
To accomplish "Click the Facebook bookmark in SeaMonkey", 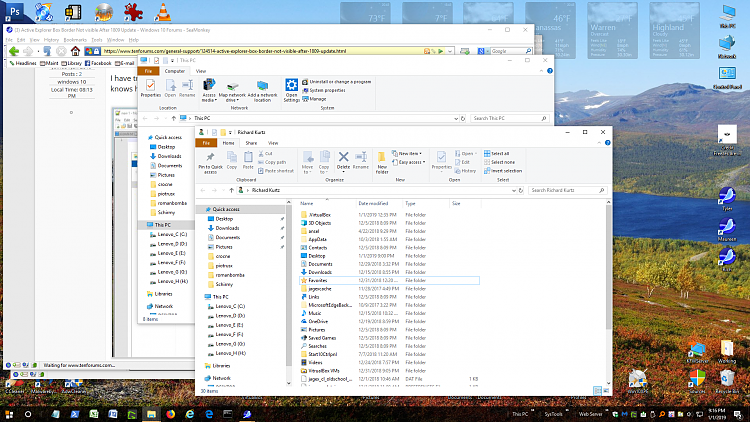I will (x=98, y=63).
